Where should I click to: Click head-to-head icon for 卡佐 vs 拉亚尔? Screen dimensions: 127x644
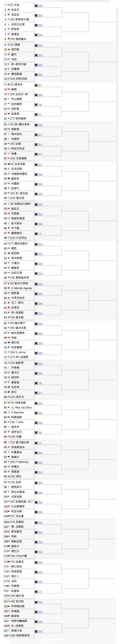pos(36,6)
